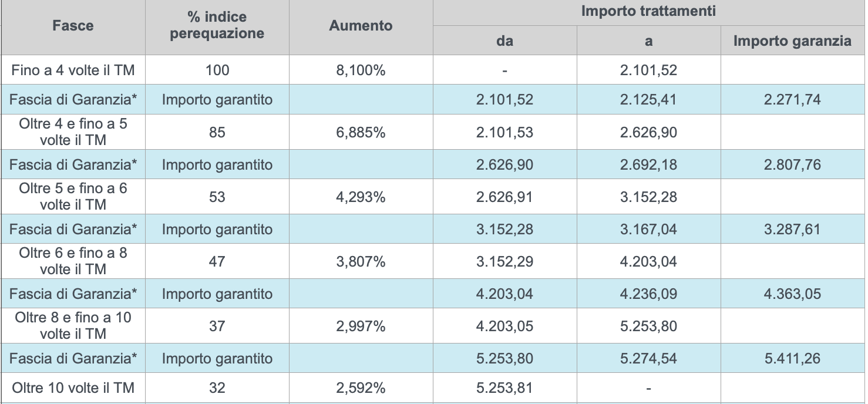Click "Oltre 4 e fino a 5 volte il TM"

pyautogui.click(x=73, y=132)
